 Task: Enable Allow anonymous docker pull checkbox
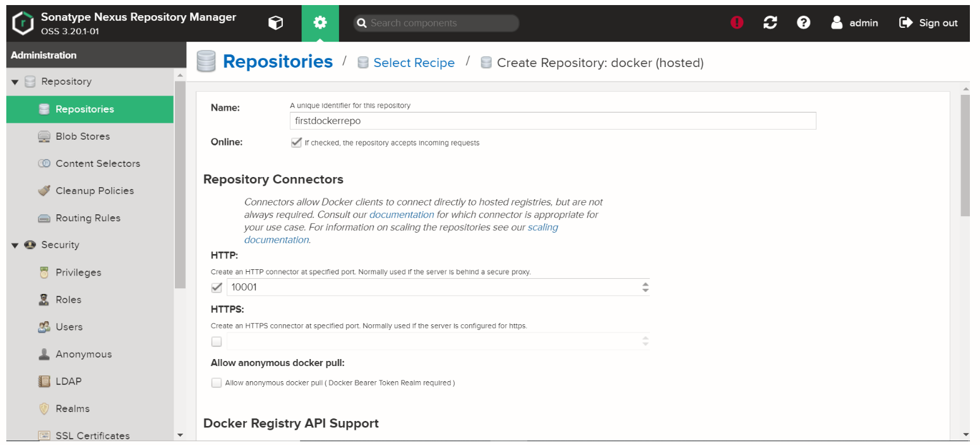coord(217,382)
